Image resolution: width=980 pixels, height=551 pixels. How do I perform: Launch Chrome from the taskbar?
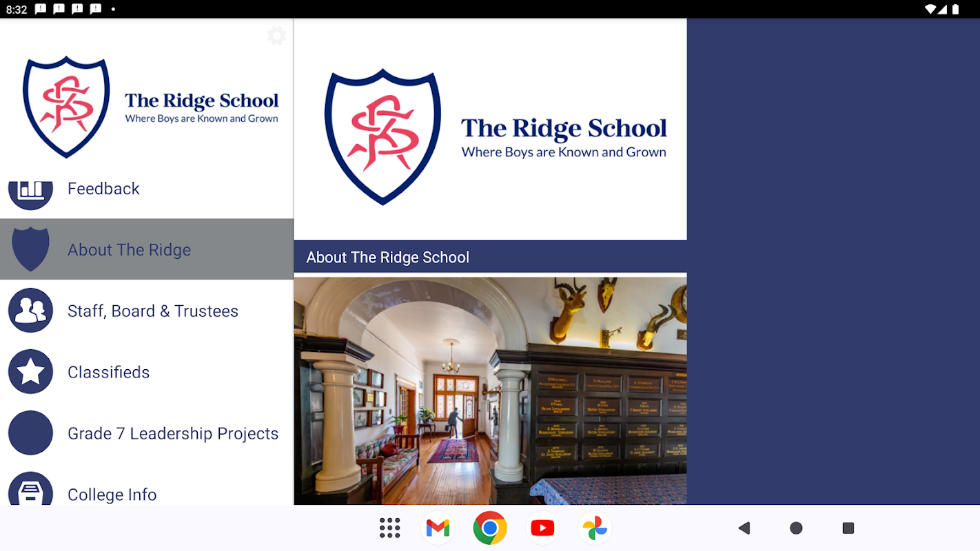pos(490,528)
